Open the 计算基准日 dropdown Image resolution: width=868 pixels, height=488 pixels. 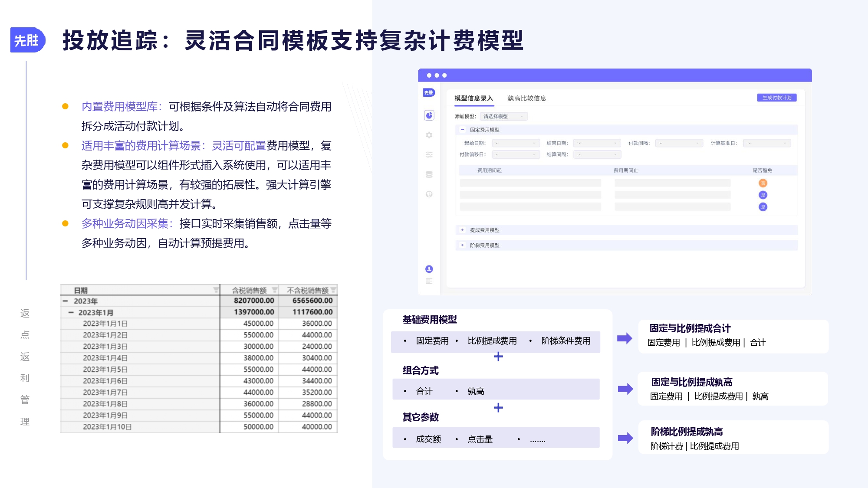(x=767, y=143)
